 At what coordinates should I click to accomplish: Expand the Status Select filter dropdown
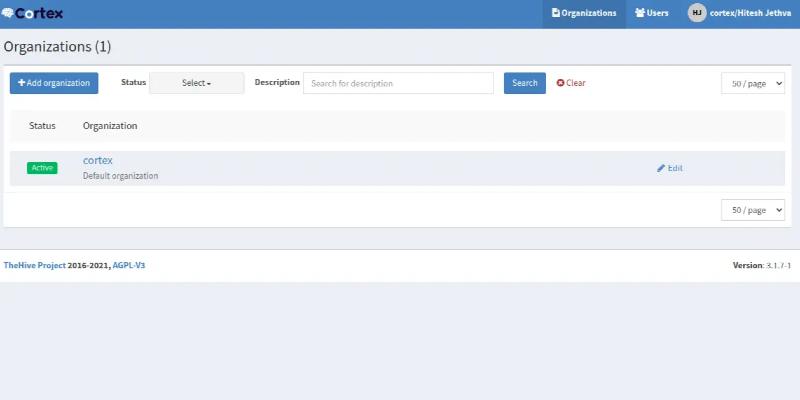click(196, 83)
